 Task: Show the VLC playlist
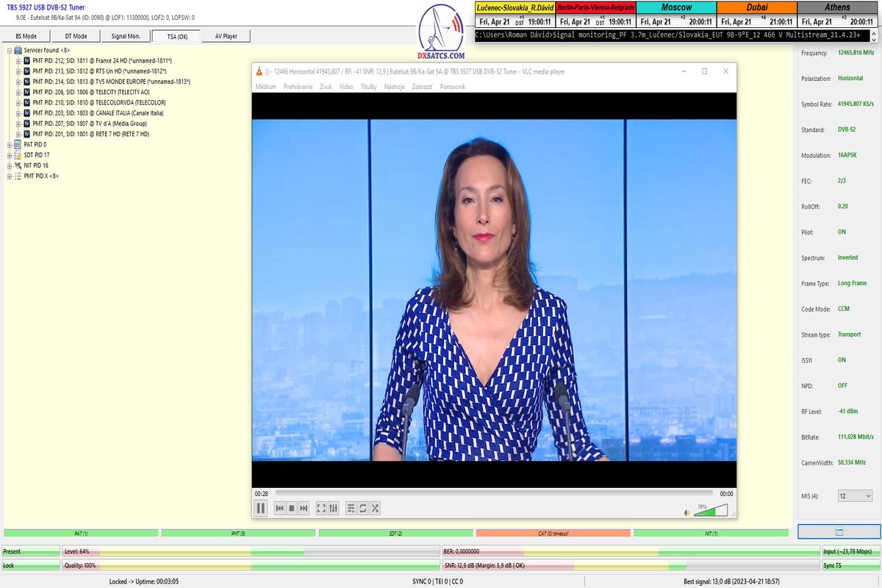pos(351,508)
